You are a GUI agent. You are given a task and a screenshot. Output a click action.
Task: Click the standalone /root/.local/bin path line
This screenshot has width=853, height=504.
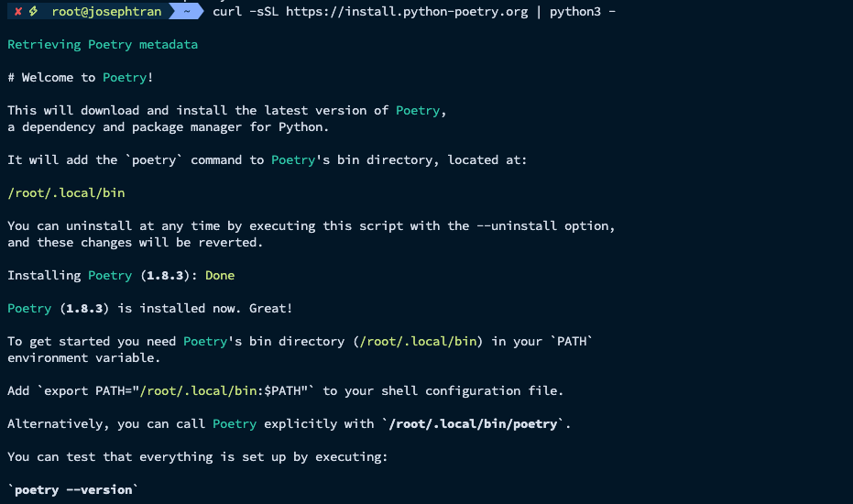66,193
